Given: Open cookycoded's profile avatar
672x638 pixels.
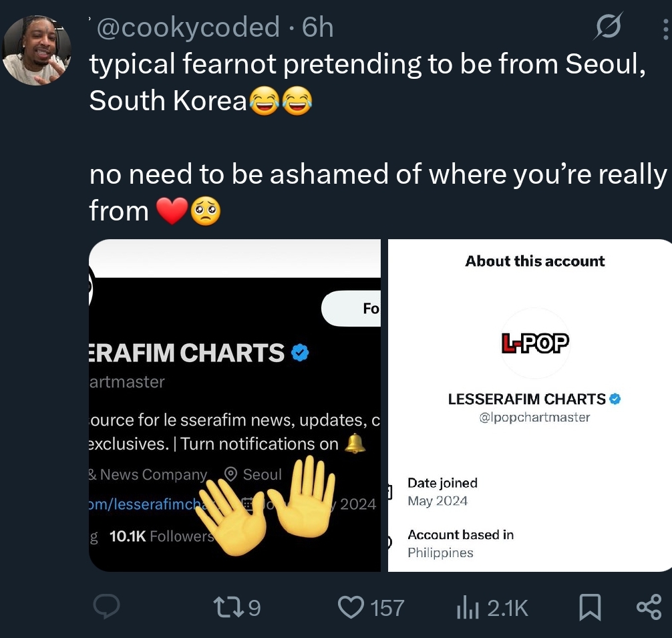Looking at the screenshot, I should pos(37,51).
